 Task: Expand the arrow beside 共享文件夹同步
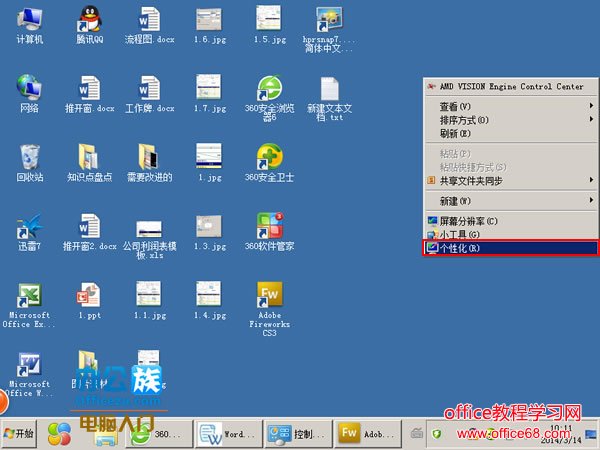pyautogui.click(x=591, y=180)
